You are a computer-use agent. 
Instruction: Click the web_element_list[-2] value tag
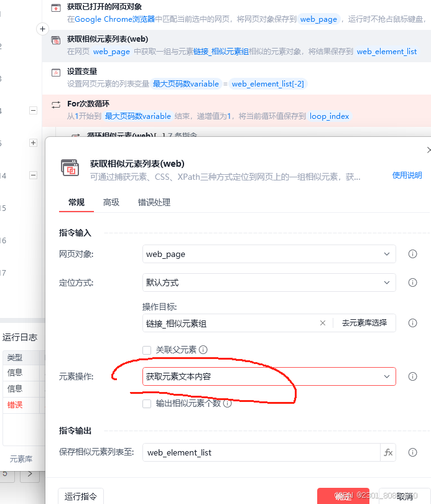[268, 84]
